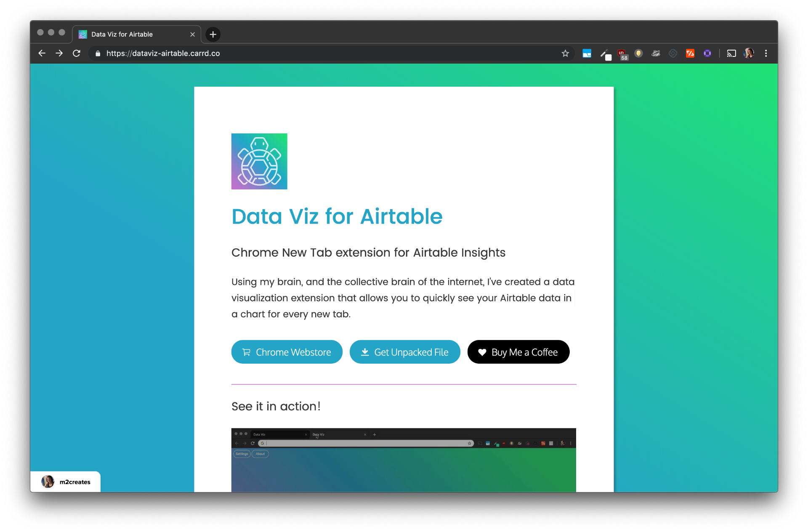The width and height of the screenshot is (808, 532).
Task: Click the Buy Me a Coffee button
Action: (518, 352)
